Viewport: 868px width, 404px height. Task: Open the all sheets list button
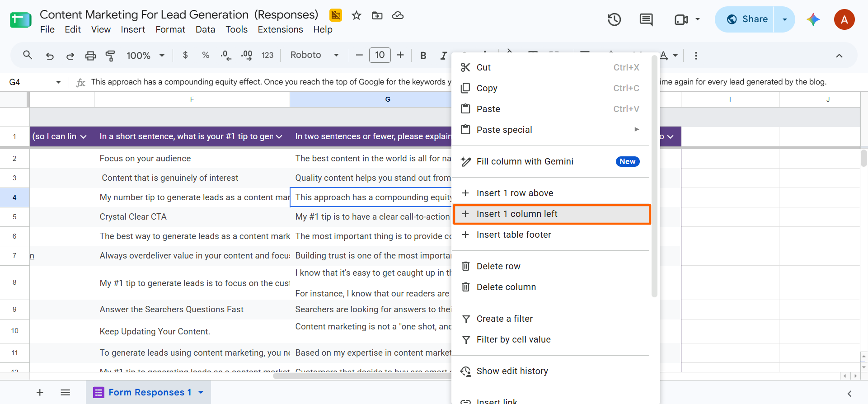[66, 392]
